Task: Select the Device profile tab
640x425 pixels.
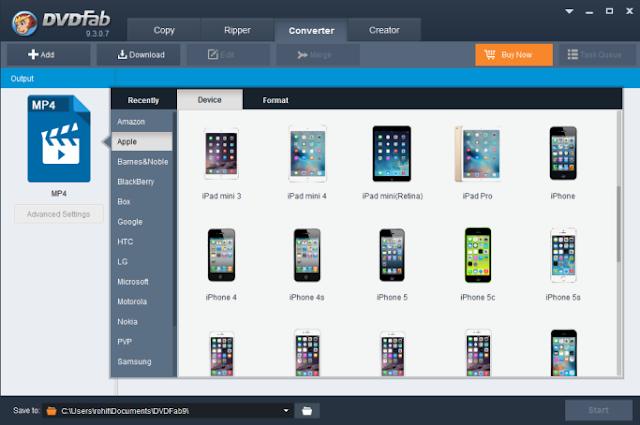Action: pyautogui.click(x=210, y=100)
